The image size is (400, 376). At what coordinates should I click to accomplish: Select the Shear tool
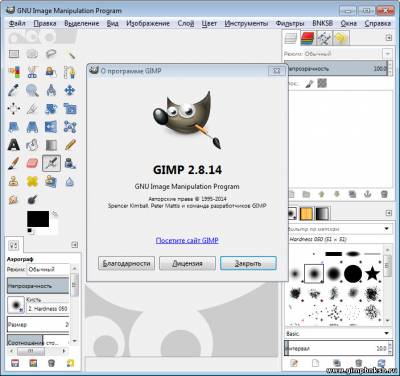14,127
